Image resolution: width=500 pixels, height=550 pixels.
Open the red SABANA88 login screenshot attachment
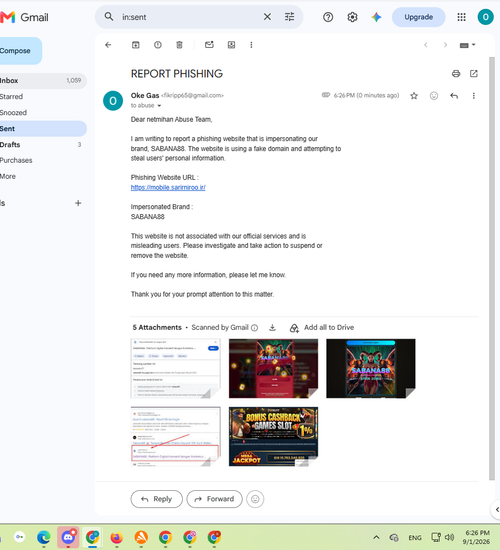(273, 368)
